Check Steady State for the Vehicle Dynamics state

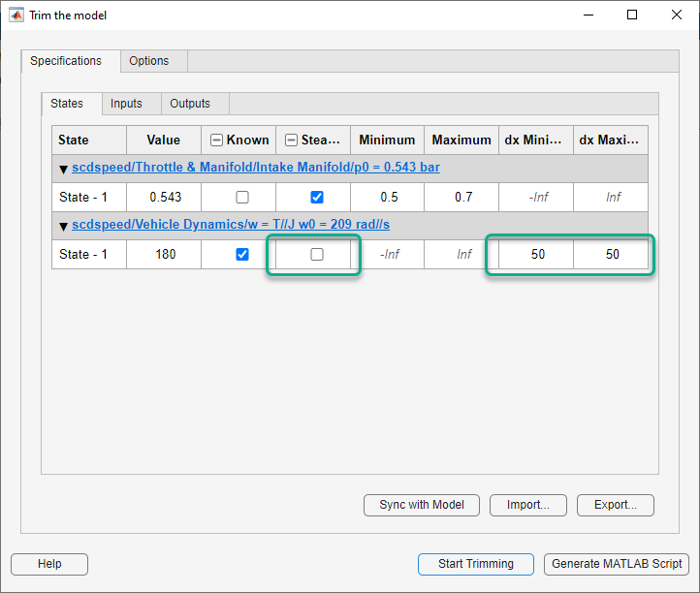pos(317,254)
